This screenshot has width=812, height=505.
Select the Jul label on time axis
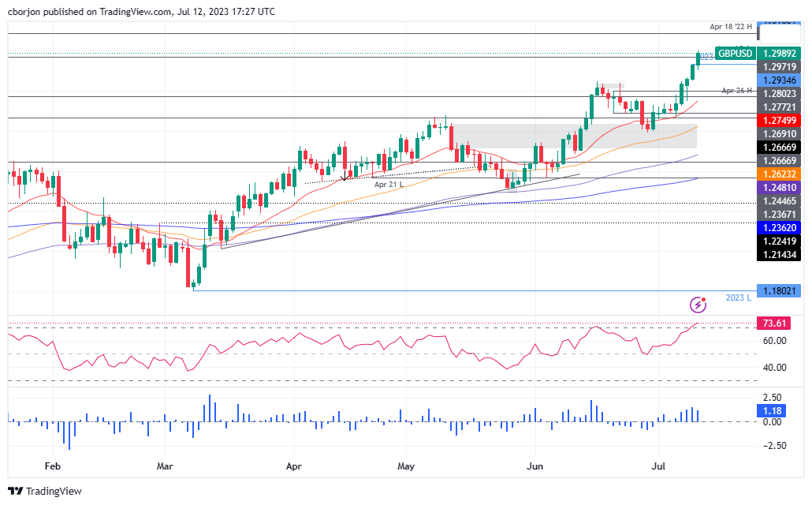(x=658, y=466)
